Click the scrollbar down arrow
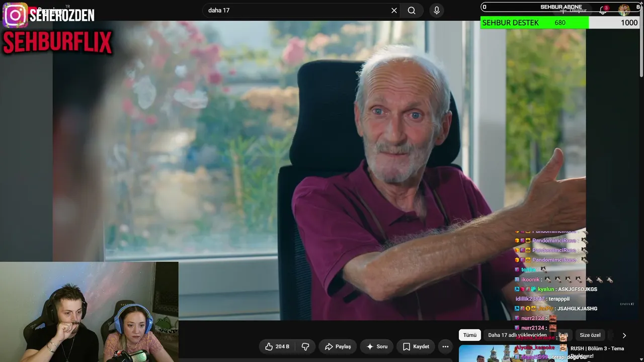644x362 pixels. pyautogui.click(x=641, y=358)
